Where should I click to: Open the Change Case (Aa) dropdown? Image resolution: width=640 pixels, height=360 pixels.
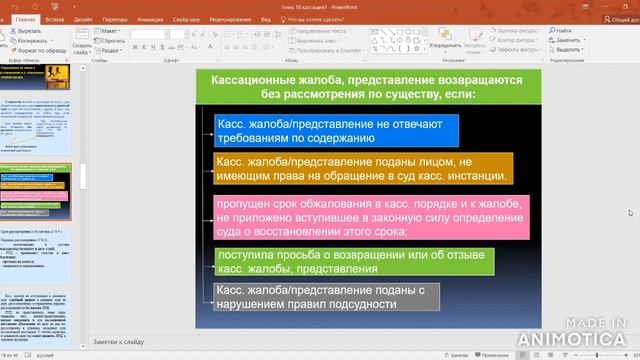[x=195, y=47]
